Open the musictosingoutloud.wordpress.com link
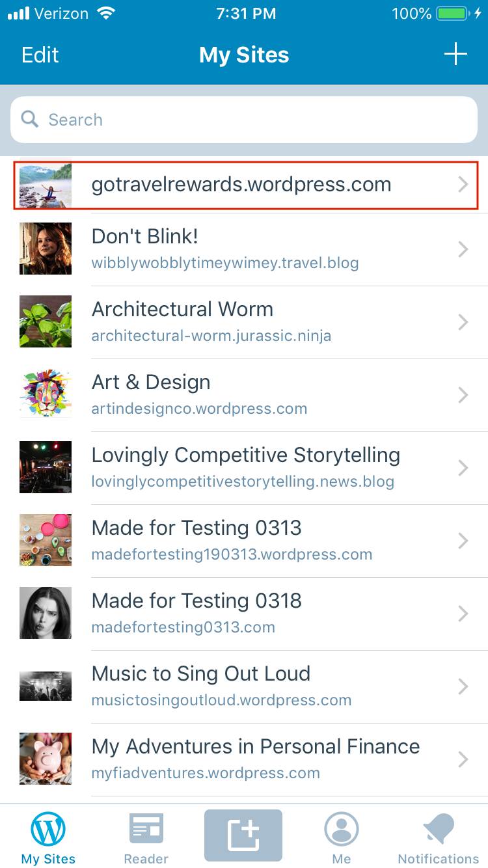The width and height of the screenshot is (488, 868). click(221, 701)
